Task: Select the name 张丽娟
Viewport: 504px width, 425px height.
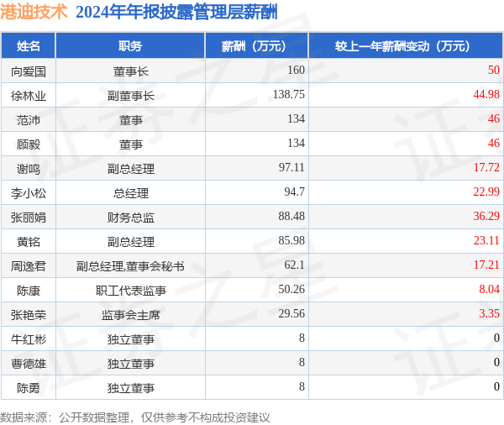Action: 29,218
